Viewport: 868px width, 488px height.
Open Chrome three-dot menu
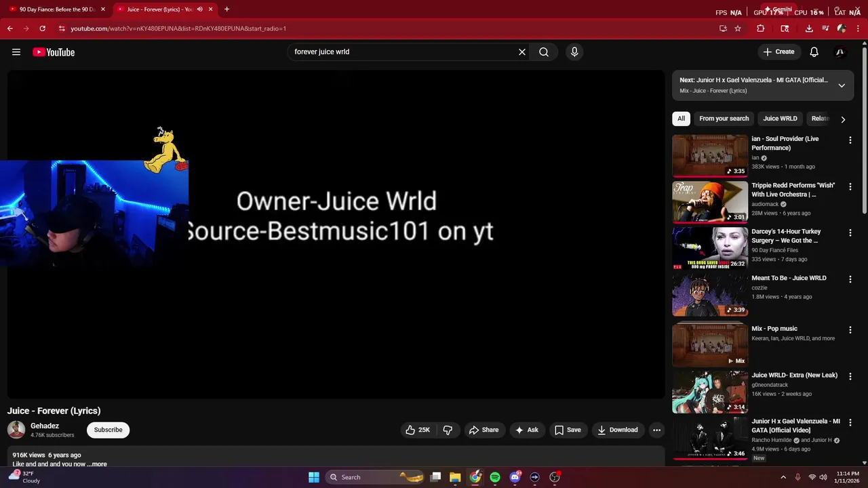(x=858, y=28)
